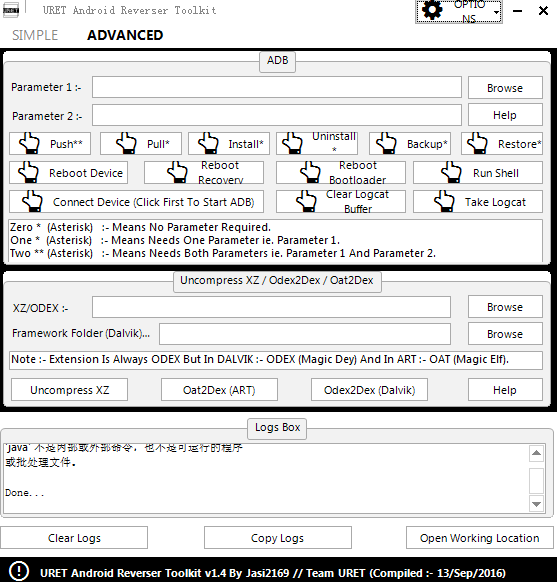
Task: Click the Oat2Dex (ART) button
Action: pos(219,390)
